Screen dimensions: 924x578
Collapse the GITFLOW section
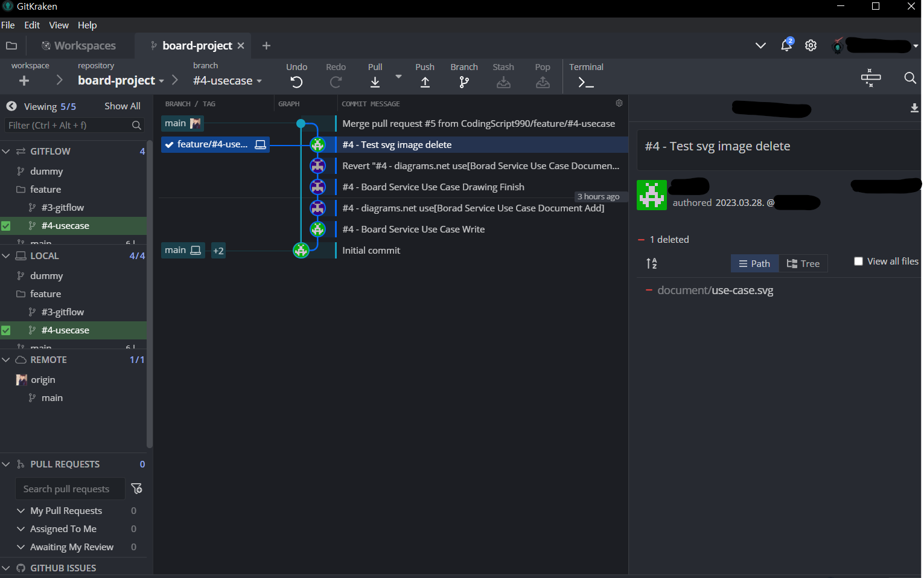point(6,151)
